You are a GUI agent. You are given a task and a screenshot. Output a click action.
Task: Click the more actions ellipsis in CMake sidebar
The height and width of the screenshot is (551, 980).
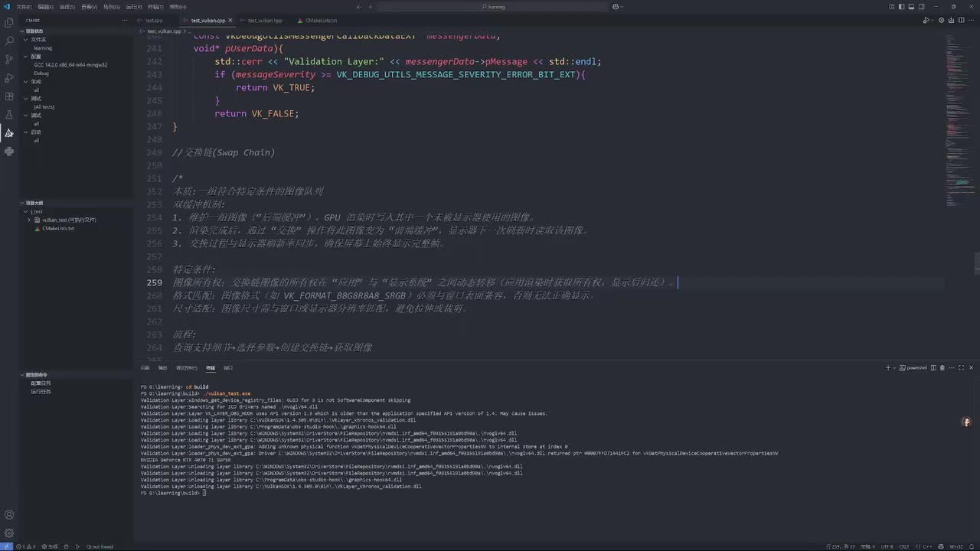[x=125, y=21]
